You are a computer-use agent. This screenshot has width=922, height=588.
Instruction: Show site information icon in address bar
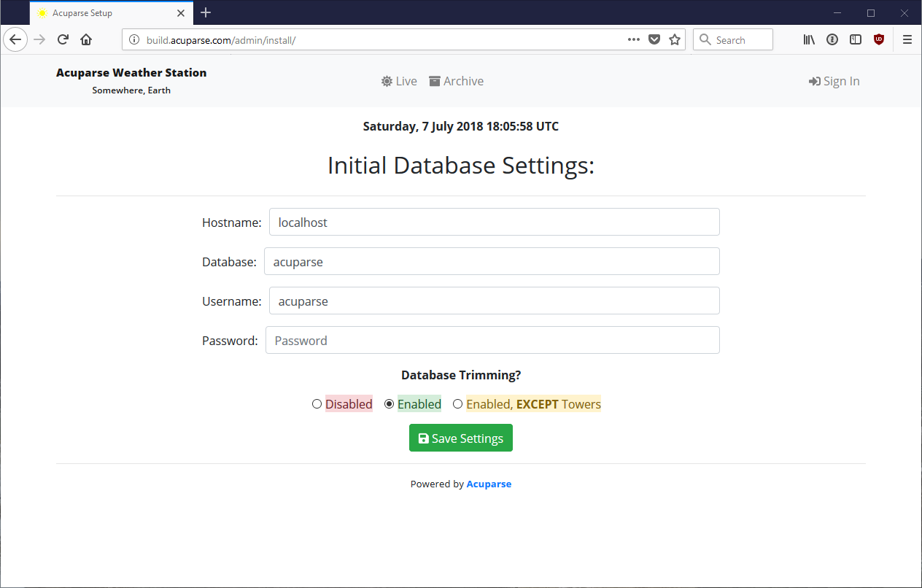click(133, 40)
